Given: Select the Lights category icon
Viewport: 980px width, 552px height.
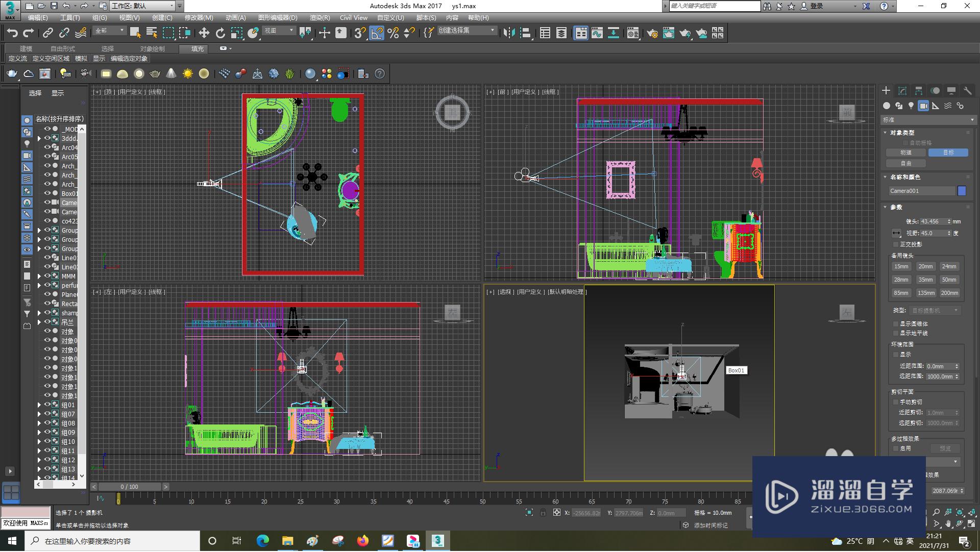Looking at the screenshot, I should (x=911, y=106).
